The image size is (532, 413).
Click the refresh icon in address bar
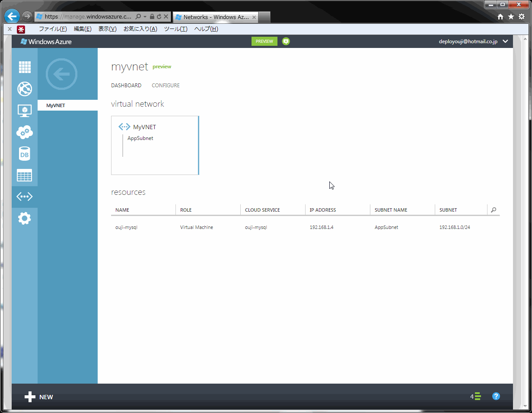pyautogui.click(x=159, y=17)
